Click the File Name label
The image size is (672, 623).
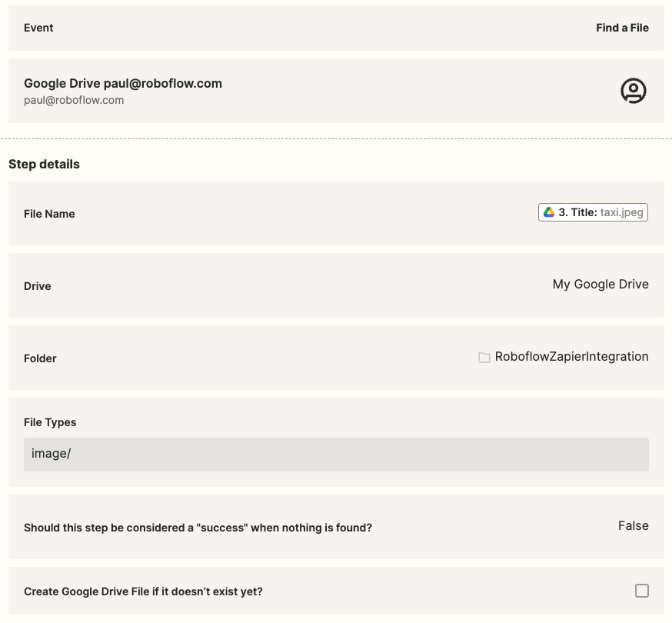click(x=49, y=214)
